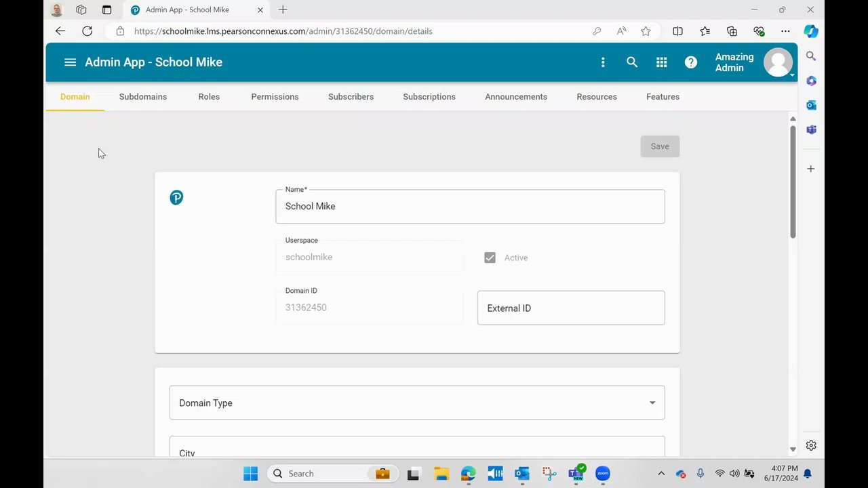Open the notifications bell in taskbar

808,474
